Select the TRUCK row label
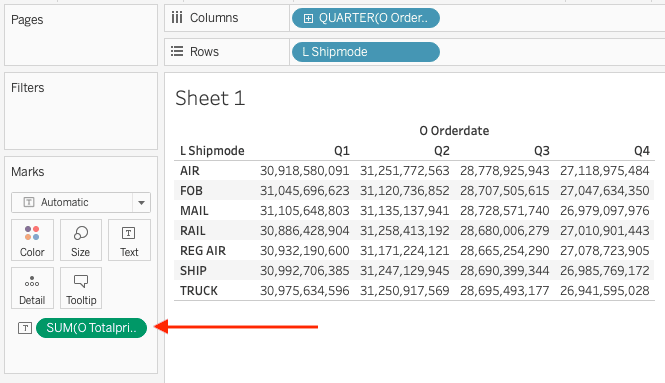Image resolution: width=665 pixels, height=383 pixels. coord(199,291)
